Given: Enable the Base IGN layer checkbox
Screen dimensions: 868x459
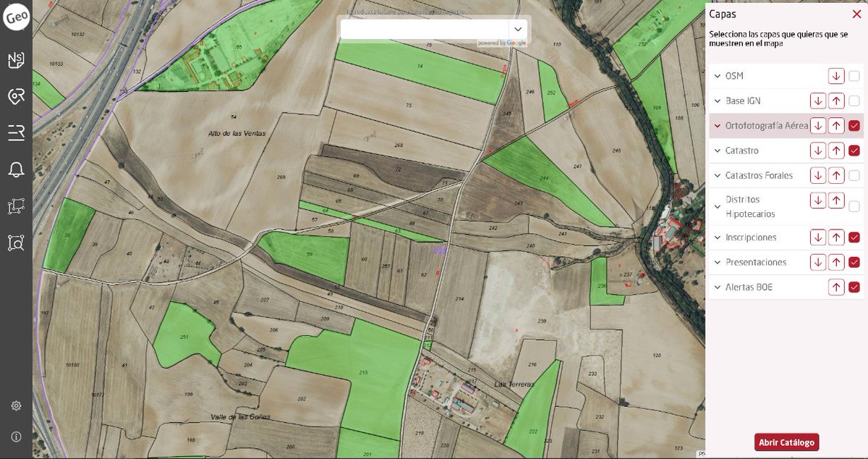Looking at the screenshot, I should tap(854, 101).
